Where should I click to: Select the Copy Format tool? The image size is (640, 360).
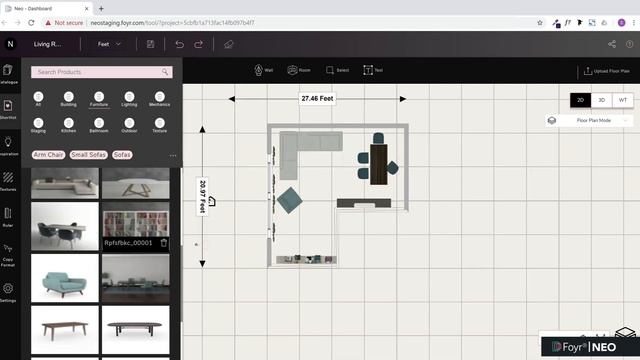coord(8,256)
